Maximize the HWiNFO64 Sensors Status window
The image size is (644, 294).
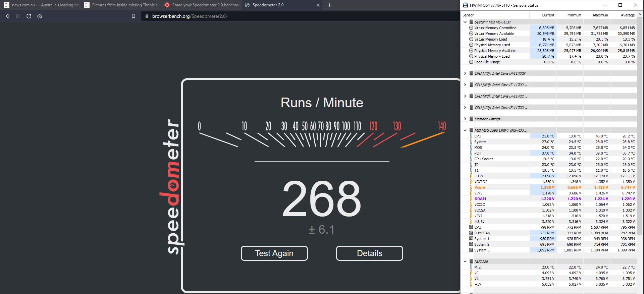coord(620,5)
